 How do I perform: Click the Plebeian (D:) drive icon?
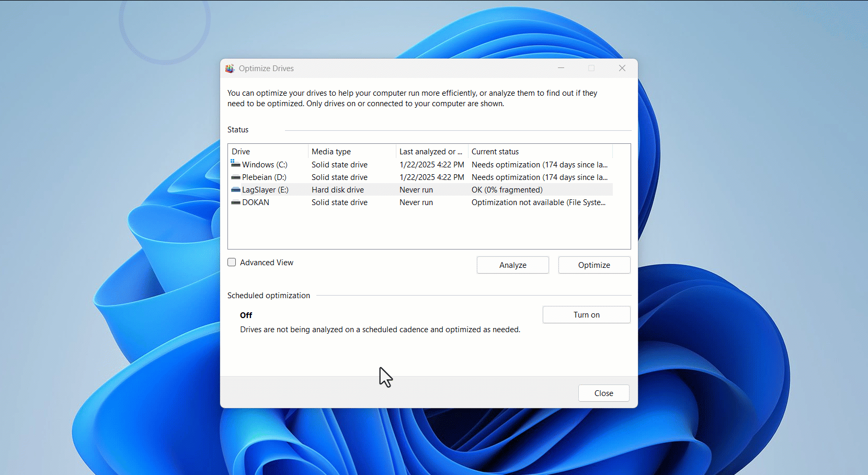point(235,177)
